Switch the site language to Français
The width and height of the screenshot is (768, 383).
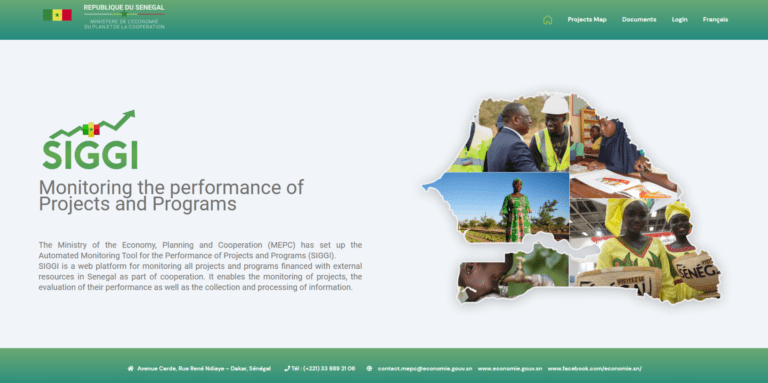pos(715,20)
